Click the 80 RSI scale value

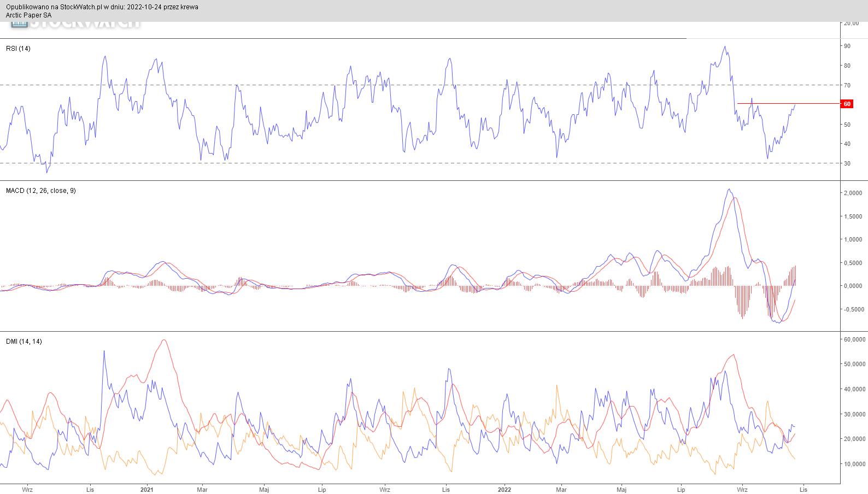coord(847,66)
